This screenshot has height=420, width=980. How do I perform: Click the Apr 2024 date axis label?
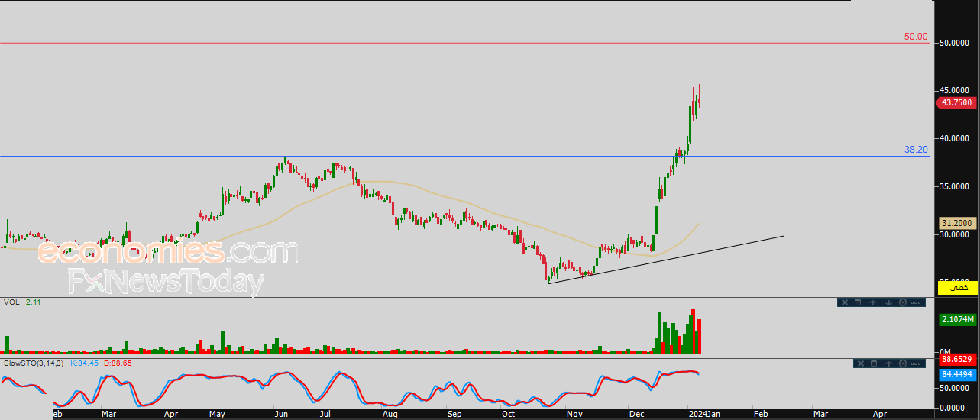(x=880, y=413)
